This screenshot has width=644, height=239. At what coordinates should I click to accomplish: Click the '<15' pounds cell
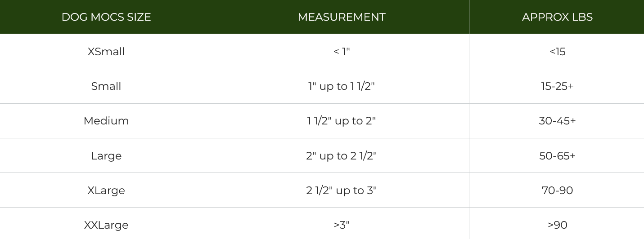pyautogui.click(x=557, y=52)
